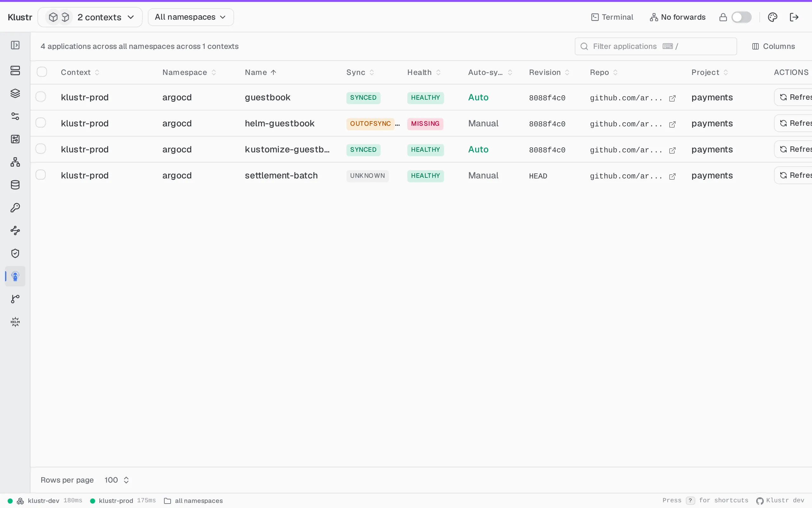The height and width of the screenshot is (508, 812).
Task: Collapse the sidebar panel icon
Action: [x=15, y=45]
